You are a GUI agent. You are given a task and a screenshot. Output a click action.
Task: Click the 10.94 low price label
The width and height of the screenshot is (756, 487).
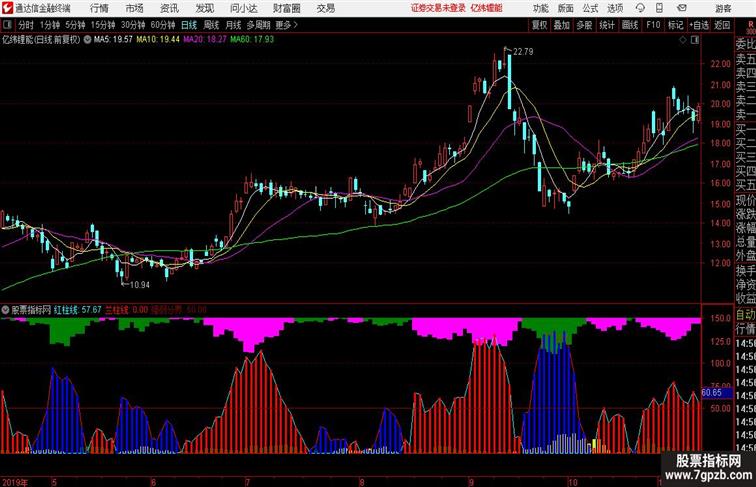140,285
